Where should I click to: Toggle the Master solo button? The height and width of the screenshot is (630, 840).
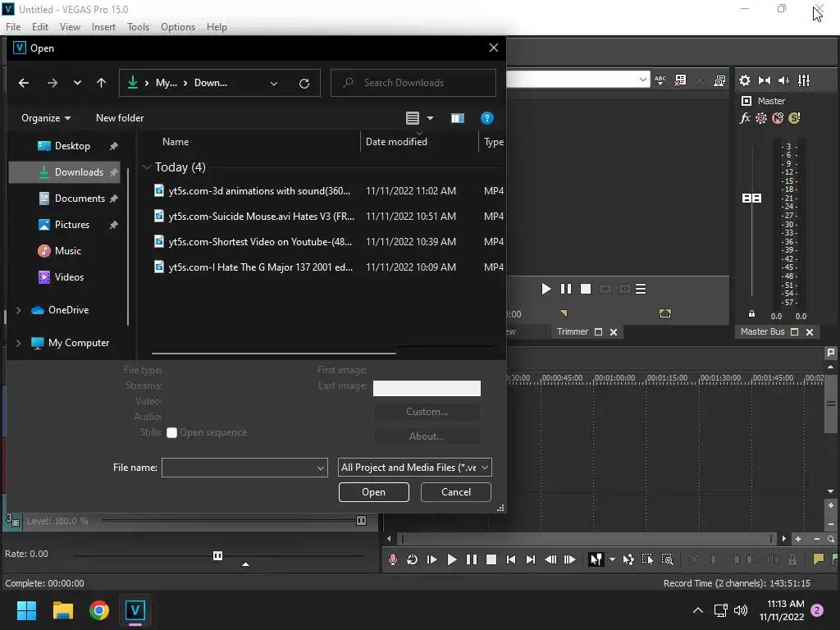[794, 118]
